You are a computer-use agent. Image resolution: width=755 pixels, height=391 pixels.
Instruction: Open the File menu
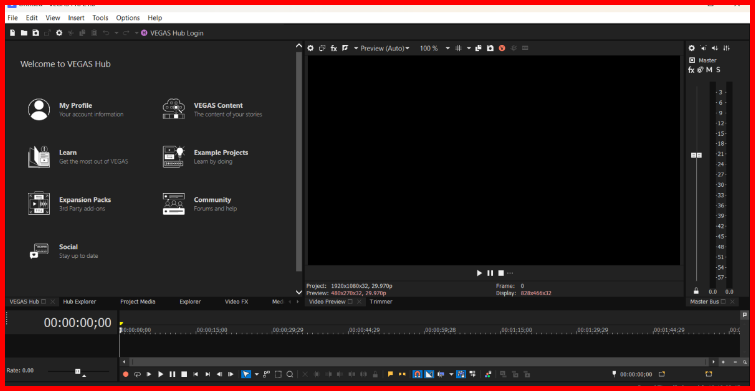tap(13, 18)
